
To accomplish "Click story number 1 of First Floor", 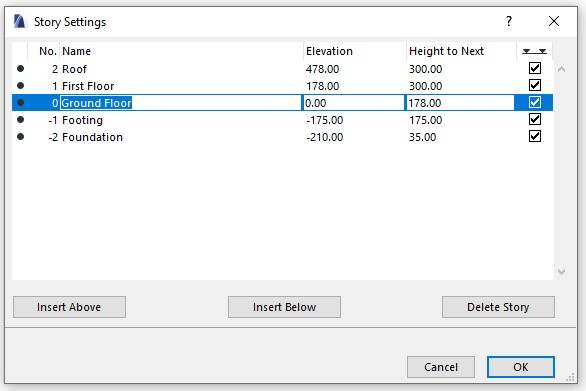I will pyautogui.click(x=55, y=86).
